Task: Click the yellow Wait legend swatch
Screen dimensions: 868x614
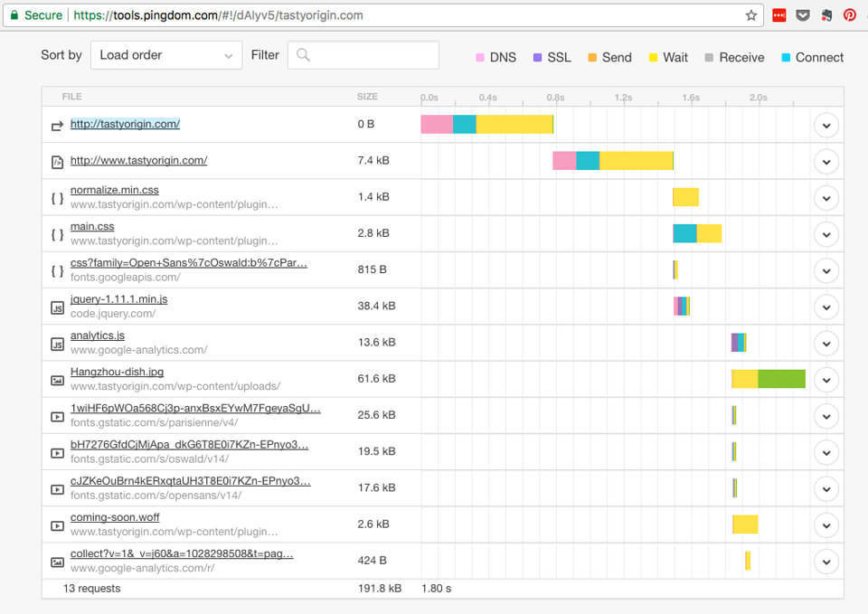Action: point(653,58)
